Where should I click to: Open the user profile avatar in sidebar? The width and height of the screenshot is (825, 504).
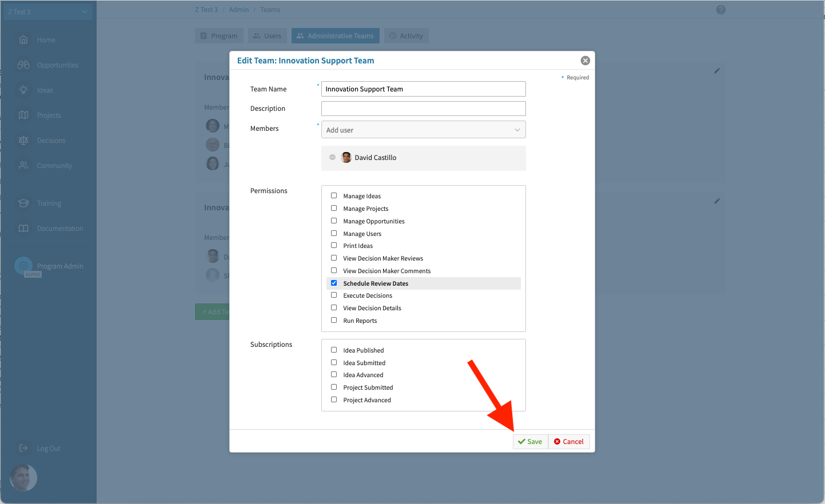pyautogui.click(x=23, y=478)
